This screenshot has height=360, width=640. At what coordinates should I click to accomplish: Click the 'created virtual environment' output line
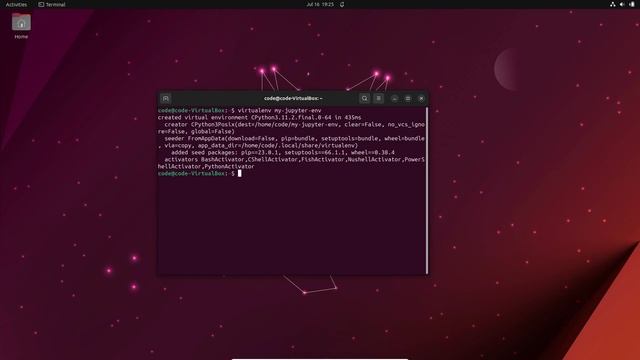tap(260, 118)
